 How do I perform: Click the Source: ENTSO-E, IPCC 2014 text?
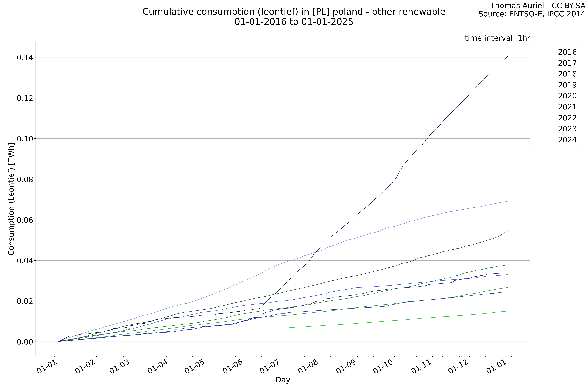[x=532, y=14]
